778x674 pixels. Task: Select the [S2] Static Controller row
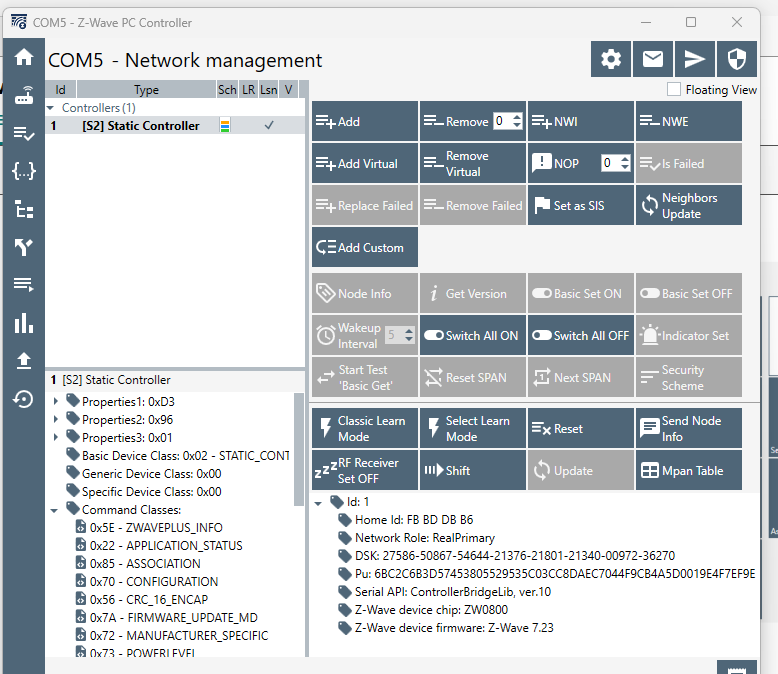tap(140, 126)
